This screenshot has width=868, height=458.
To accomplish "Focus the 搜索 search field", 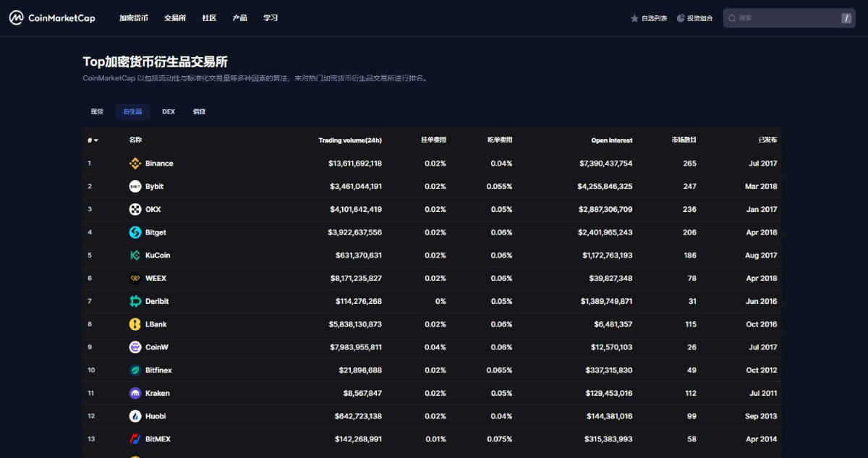I will coord(790,18).
